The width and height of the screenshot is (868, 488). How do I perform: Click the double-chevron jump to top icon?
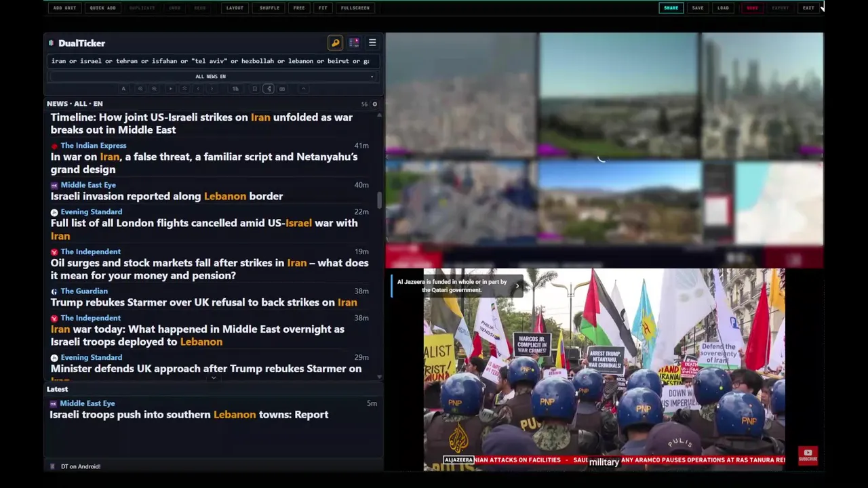(184, 89)
